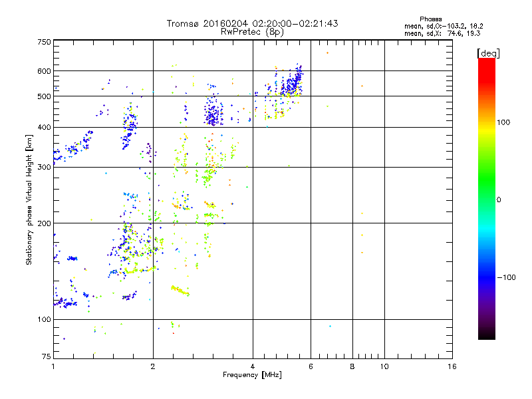532x399 pixels.
Task: Click the colorbar tick label '100'
Action: 503,122
